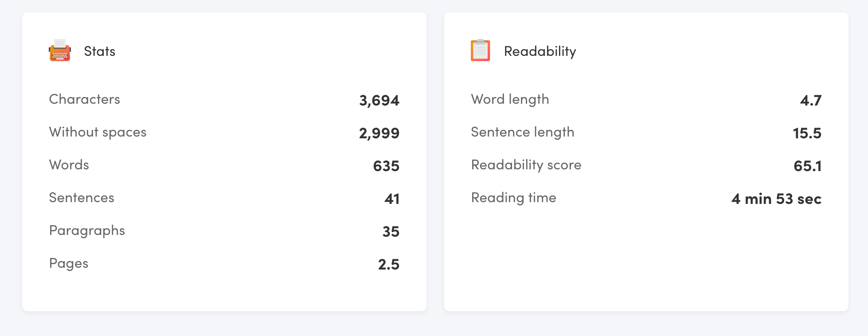Select the 2.5 pages value

click(389, 265)
